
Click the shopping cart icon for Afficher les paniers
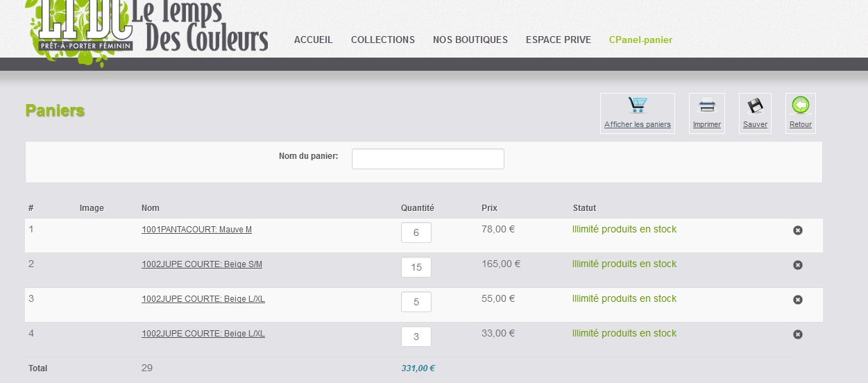click(638, 105)
